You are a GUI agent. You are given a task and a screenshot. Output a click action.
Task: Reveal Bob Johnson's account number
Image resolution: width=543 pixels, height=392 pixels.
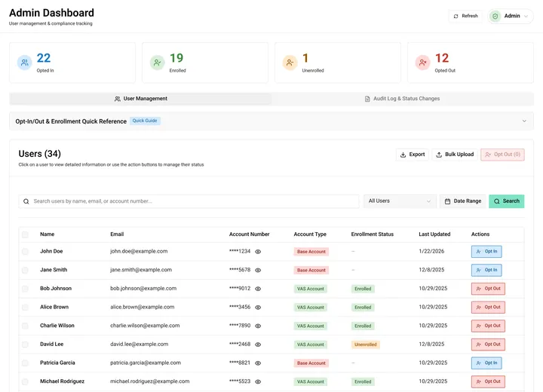[x=258, y=289]
